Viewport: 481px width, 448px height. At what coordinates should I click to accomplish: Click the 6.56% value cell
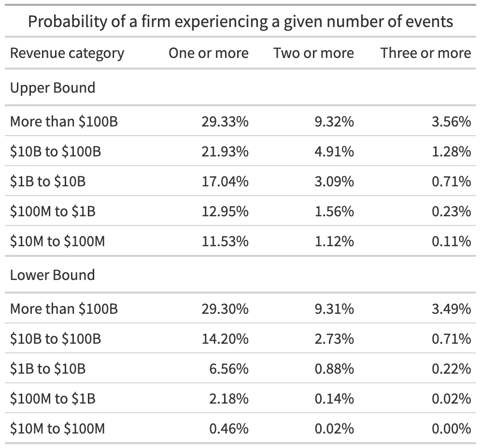click(x=229, y=369)
